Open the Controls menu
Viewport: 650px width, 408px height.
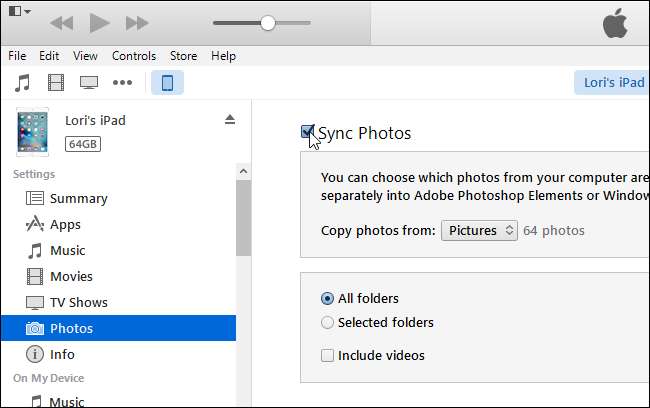point(134,56)
